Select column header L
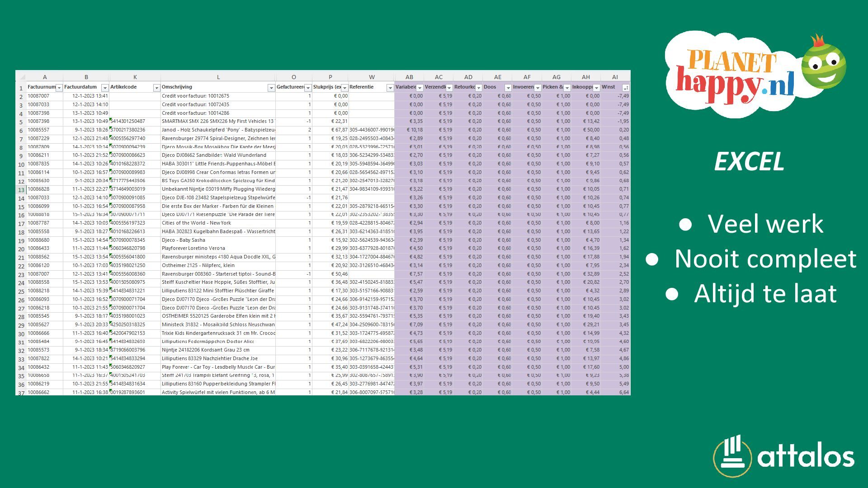This screenshot has width=868, height=488. point(218,77)
